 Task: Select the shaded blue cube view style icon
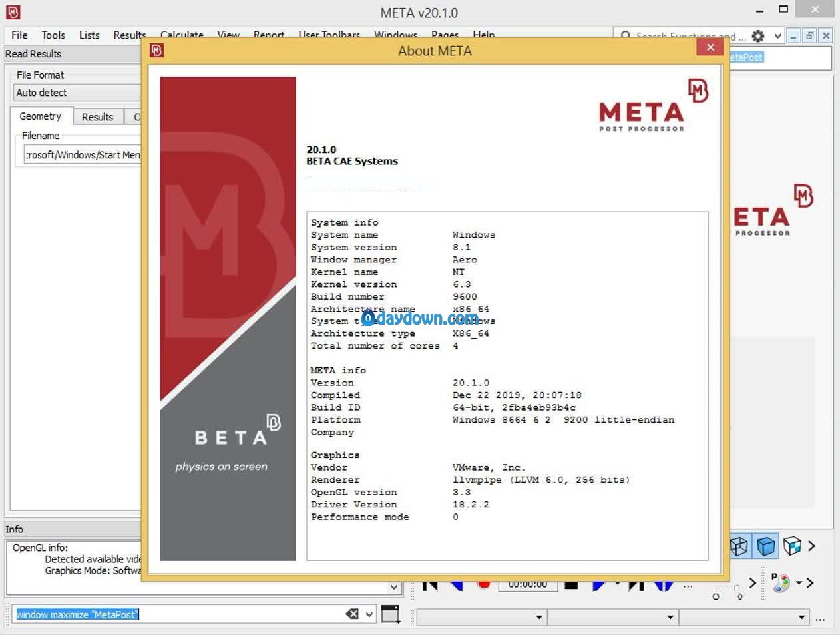(765, 546)
